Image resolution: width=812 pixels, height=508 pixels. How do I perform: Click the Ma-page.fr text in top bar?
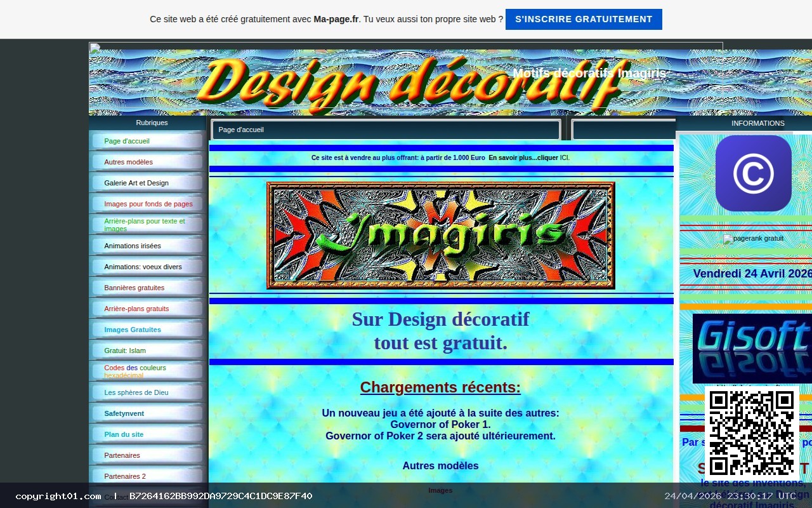(x=336, y=19)
